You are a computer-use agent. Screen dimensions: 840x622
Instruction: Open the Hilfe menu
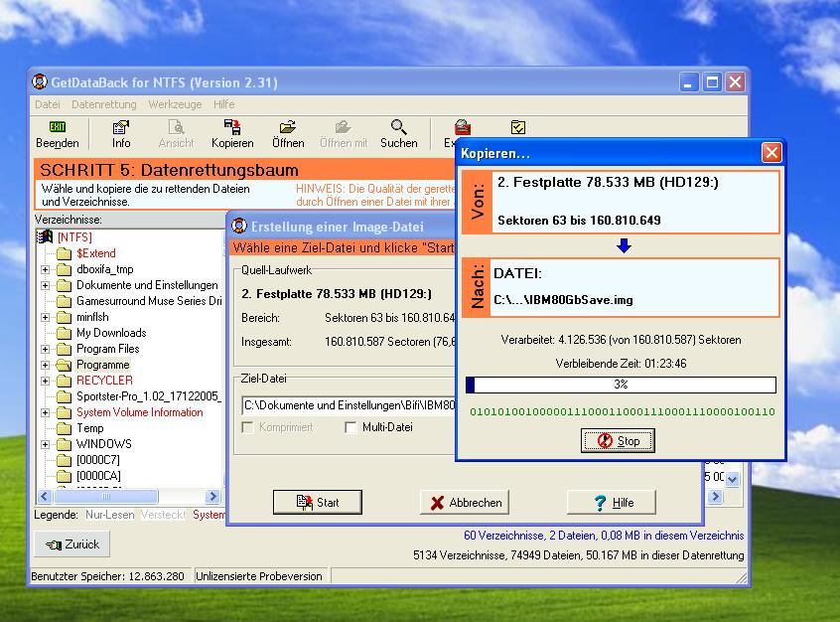(x=224, y=104)
